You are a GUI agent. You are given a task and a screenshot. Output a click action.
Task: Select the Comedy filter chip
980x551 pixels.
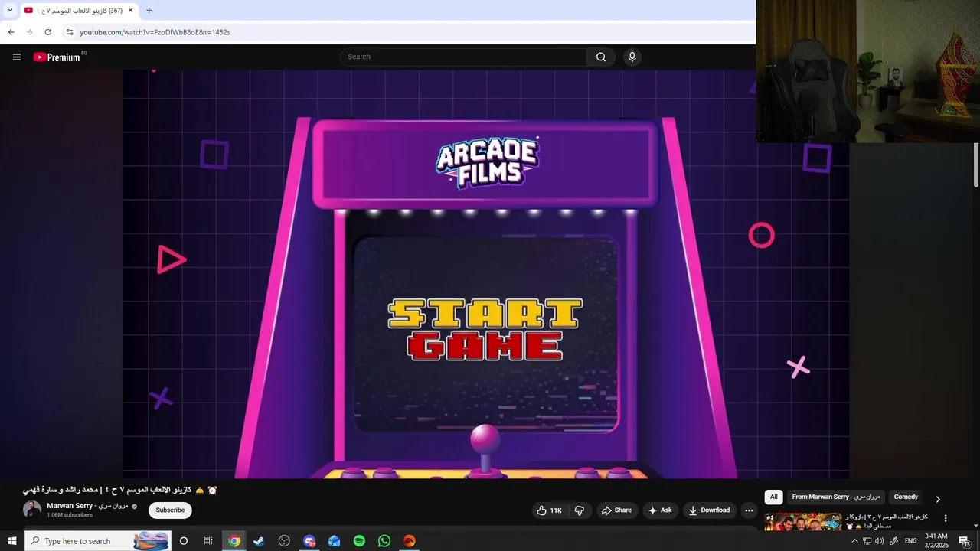[x=906, y=497]
